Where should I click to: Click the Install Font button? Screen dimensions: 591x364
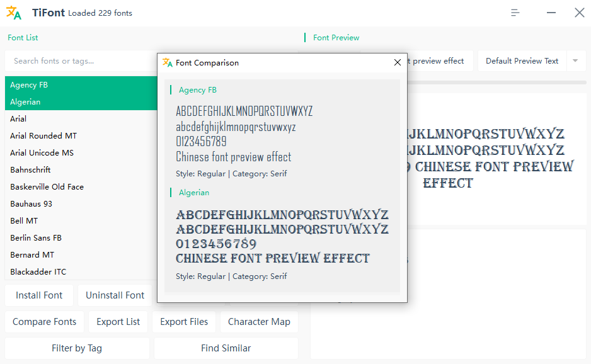tap(38, 295)
